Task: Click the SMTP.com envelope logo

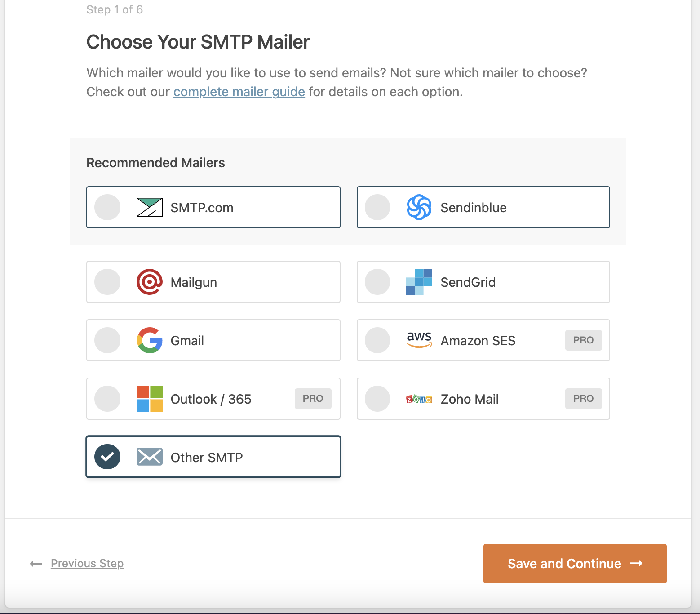Action: coord(150,207)
